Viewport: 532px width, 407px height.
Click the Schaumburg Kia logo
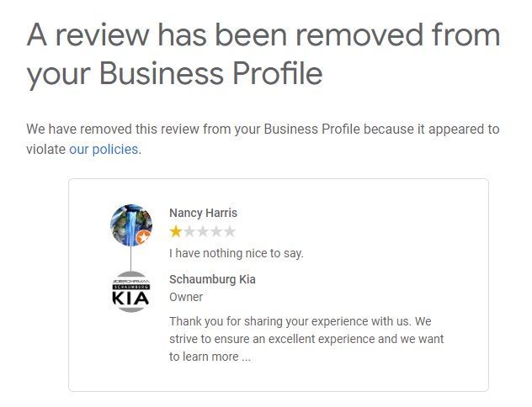pos(131,292)
